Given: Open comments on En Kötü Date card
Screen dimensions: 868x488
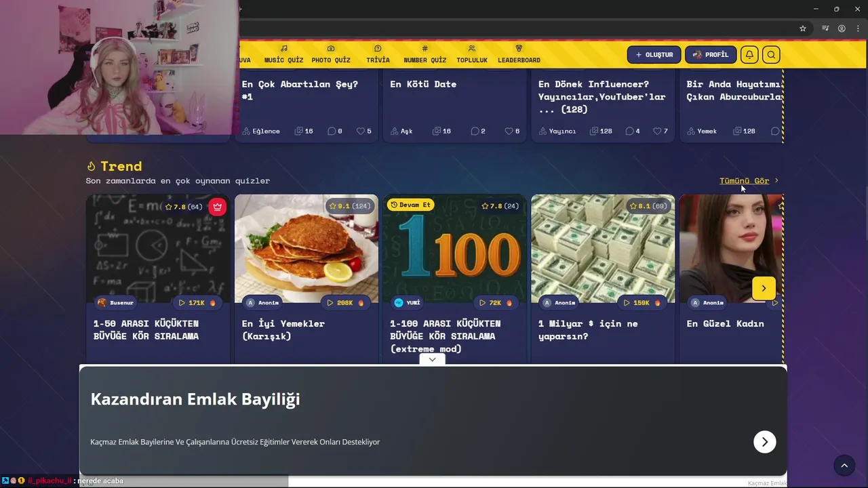Looking at the screenshot, I should 478,131.
